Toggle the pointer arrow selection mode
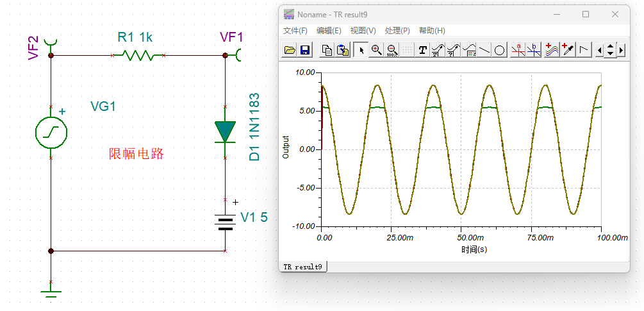 [361, 50]
